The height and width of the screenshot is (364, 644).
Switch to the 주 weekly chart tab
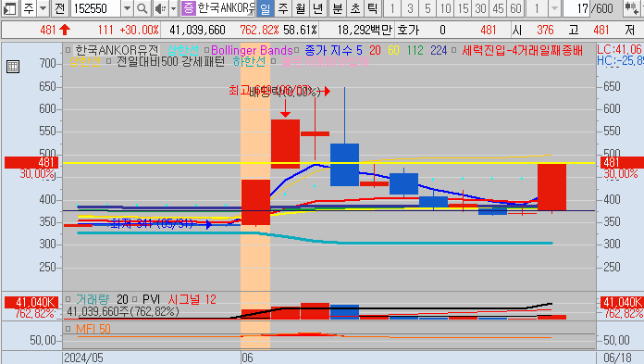click(283, 8)
